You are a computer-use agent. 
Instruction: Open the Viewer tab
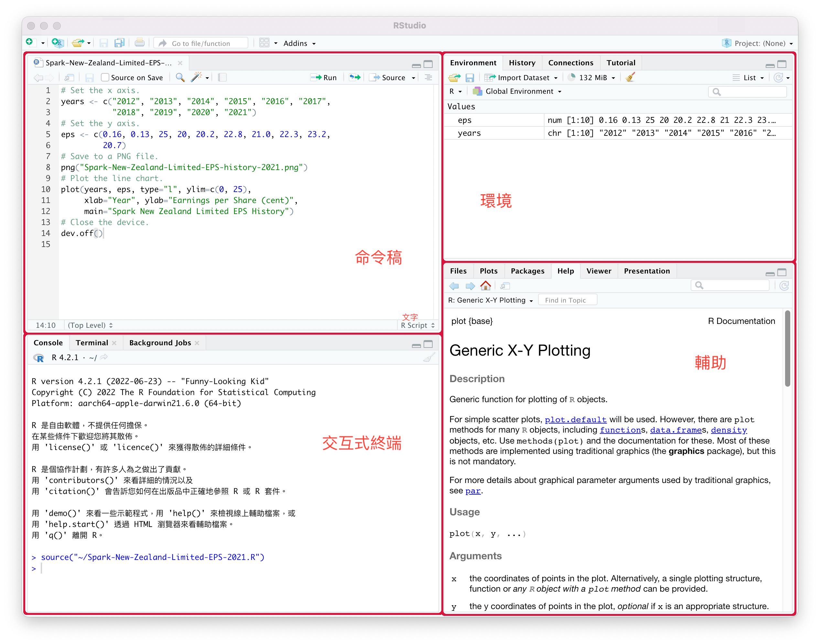click(x=599, y=271)
